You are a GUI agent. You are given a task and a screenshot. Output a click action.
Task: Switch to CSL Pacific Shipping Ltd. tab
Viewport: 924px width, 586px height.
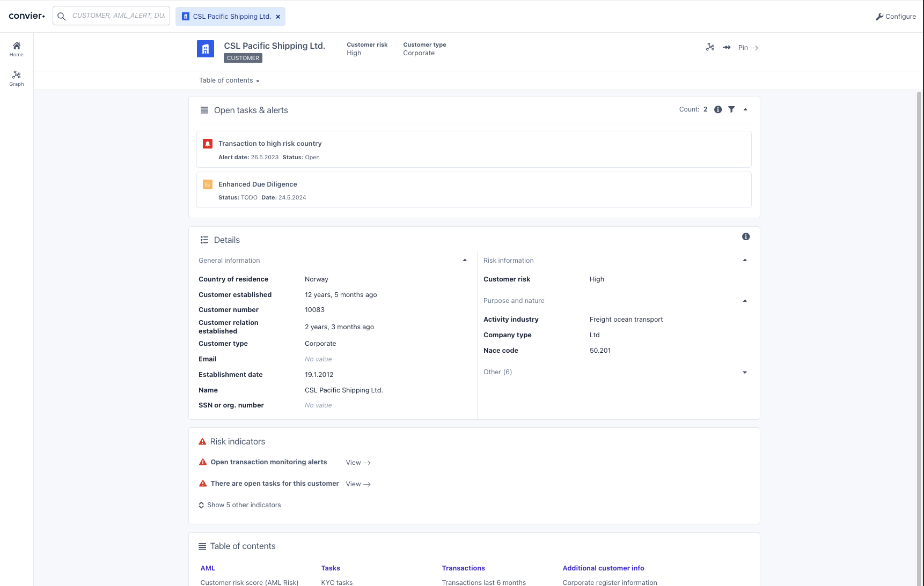click(x=230, y=17)
